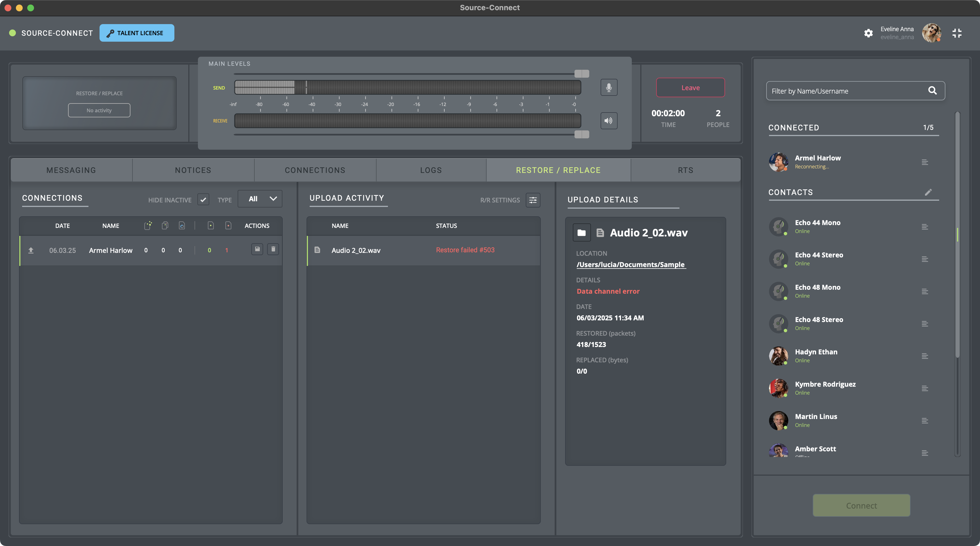Click the collapse window icon at top right
The height and width of the screenshot is (546, 980).
coord(957,33)
